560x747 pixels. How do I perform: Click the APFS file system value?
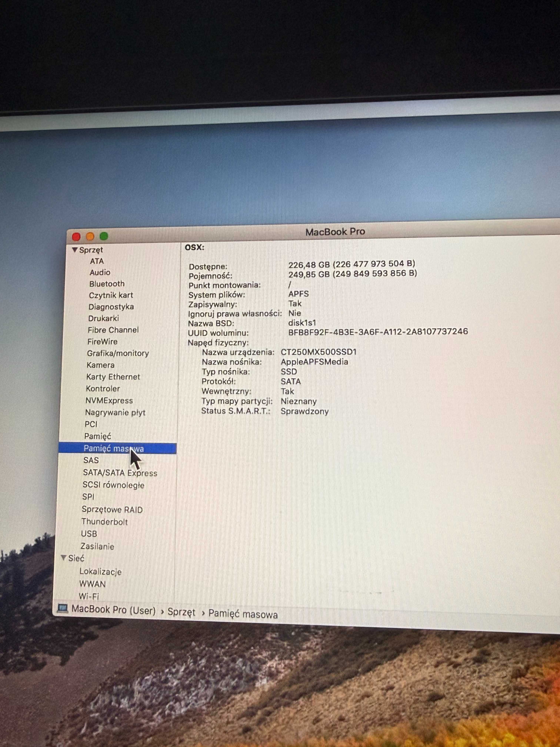(298, 294)
